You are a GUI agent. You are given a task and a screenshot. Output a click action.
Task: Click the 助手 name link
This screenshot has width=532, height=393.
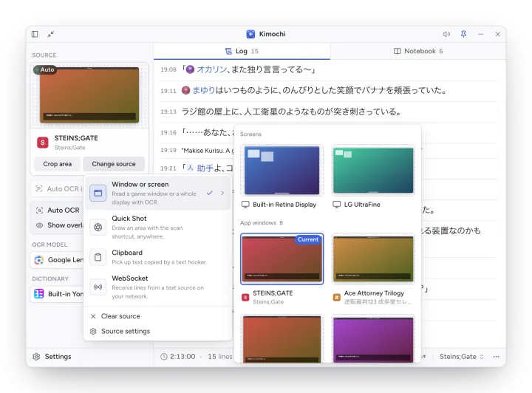pos(205,168)
